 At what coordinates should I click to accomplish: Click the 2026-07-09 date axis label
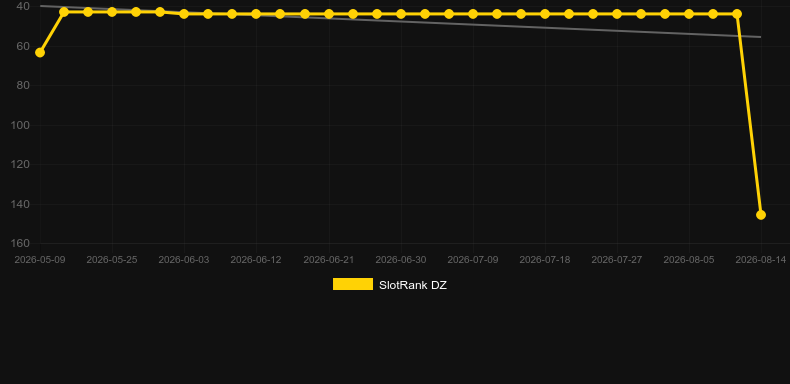click(473, 260)
